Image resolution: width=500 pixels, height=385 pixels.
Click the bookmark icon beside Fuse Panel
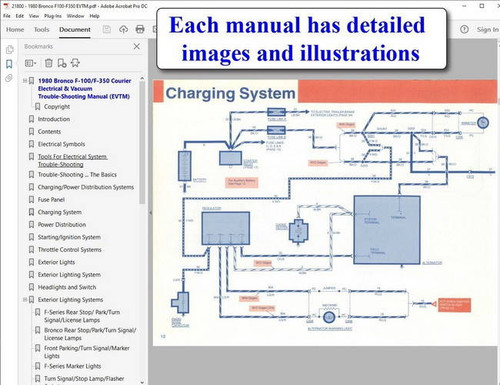31,200
